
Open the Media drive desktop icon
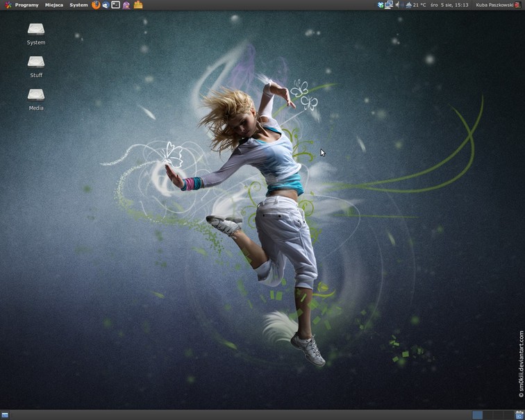click(x=36, y=94)
